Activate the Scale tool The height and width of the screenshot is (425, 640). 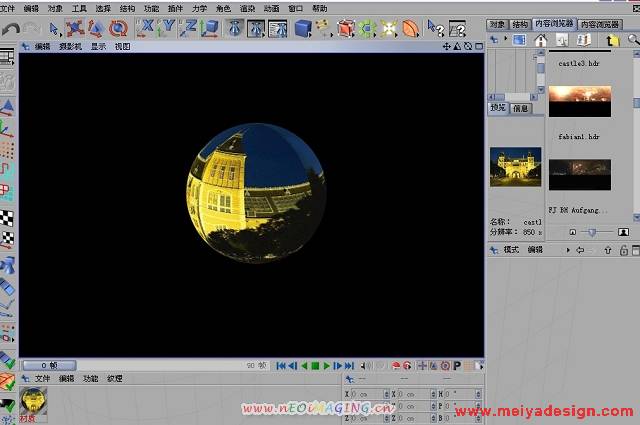point(96,29)
